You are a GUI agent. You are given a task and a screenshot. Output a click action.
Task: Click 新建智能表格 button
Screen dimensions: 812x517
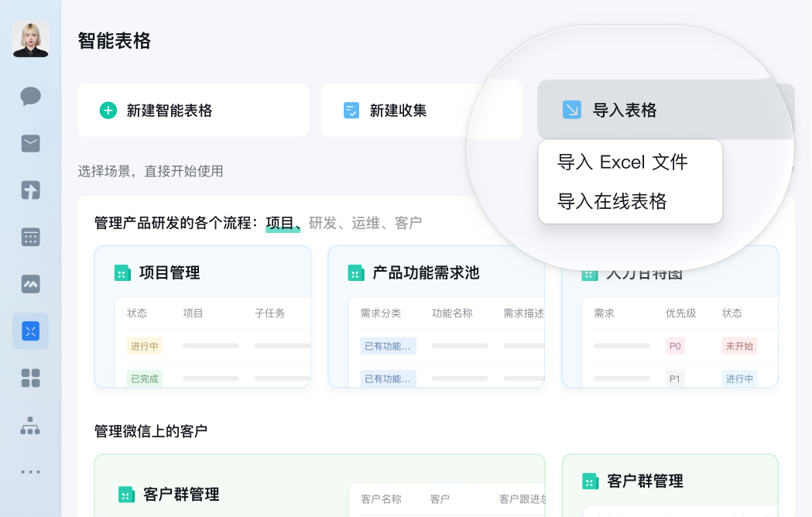tap(193, 111)
